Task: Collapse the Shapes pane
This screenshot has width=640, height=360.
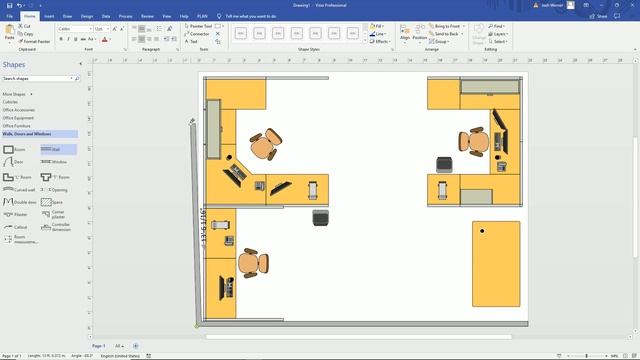Action: (x=80, y=64)
